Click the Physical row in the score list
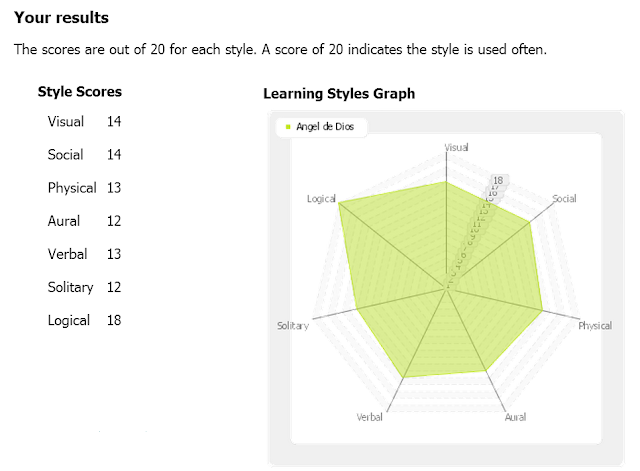The height and width of the screenshot is (471, 640). (84, 188)
